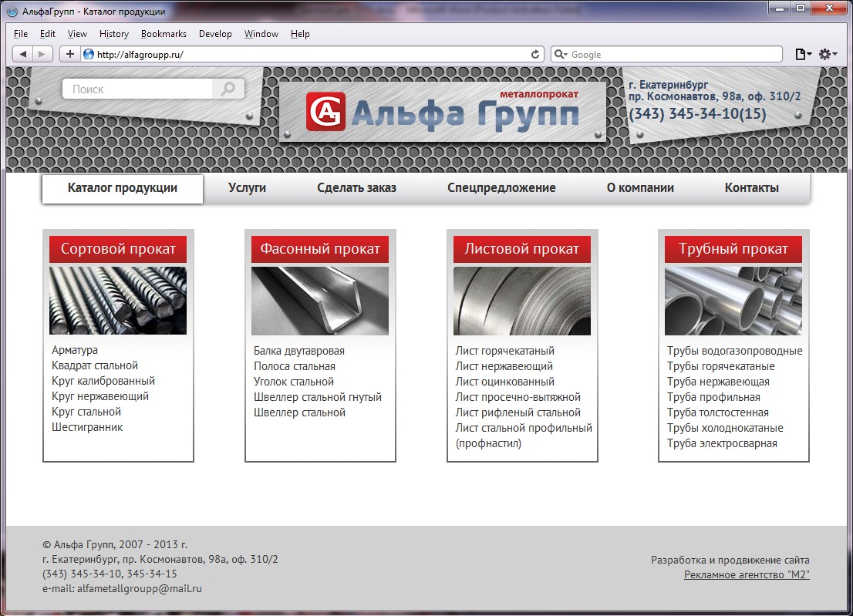Go forward with the browser forward arrow
This screenshot has height=616, width=853.
pyautogui.click(x=42, y=54)
